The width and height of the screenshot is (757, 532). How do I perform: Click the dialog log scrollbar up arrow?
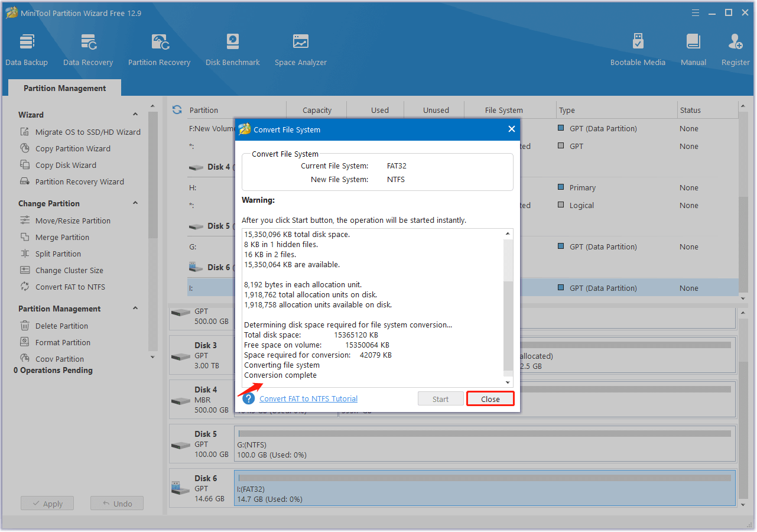tap(508, 234)
